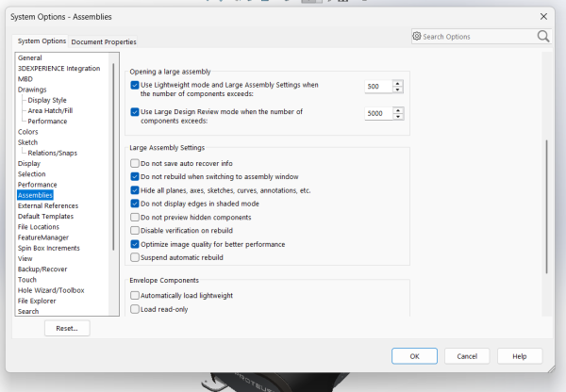This screenshot has height=392, width=566.
Task: Open Relations/Snaps under Sketch
Action: tap(53, 153)
